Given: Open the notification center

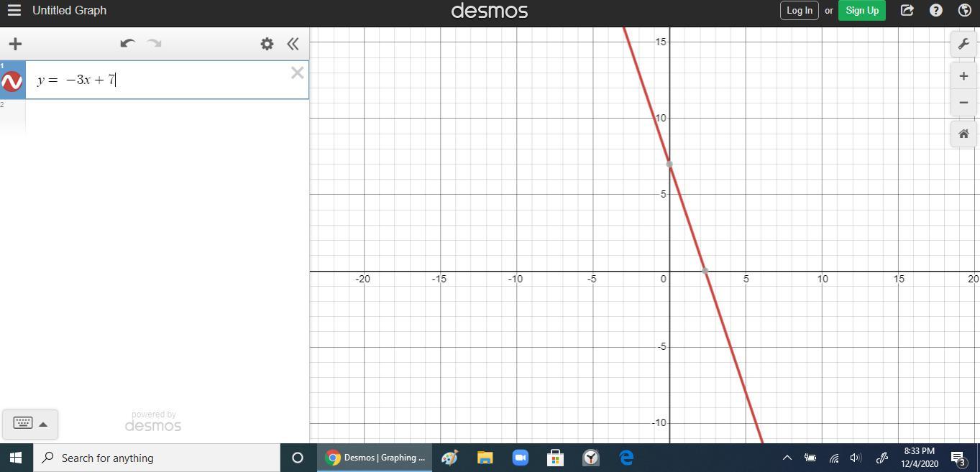Looking at the screenshot, I should pyautogui.click(x=958, y=458).
